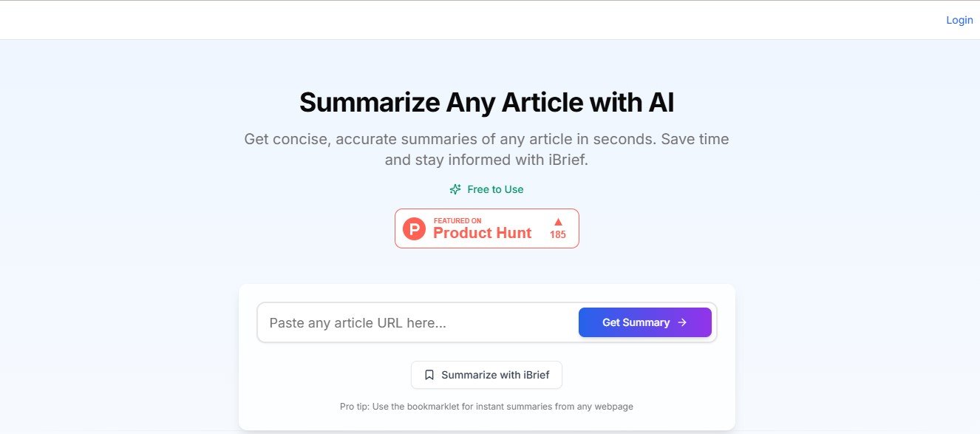Click the Summarize with iBrief bookmarklet button

tap(486, 375)
